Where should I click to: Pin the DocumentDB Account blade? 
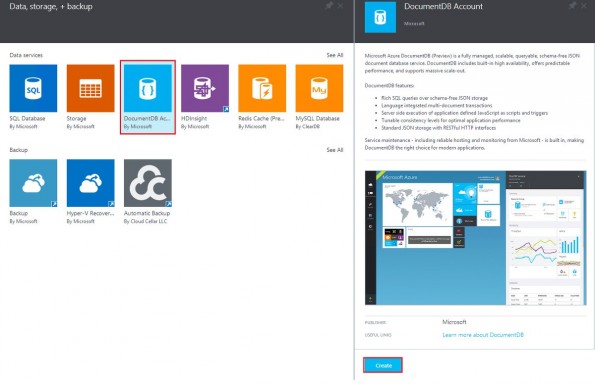tap(572, 5)
